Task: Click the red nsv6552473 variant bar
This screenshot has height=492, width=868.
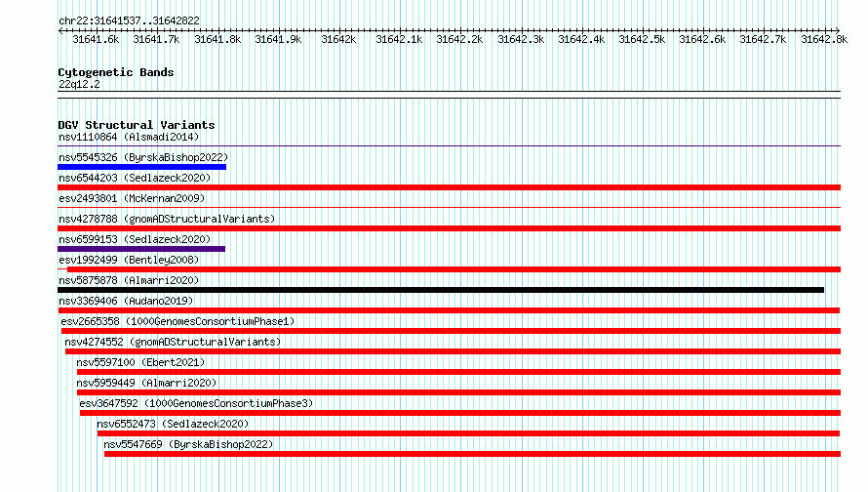Action: pos(468,433)
